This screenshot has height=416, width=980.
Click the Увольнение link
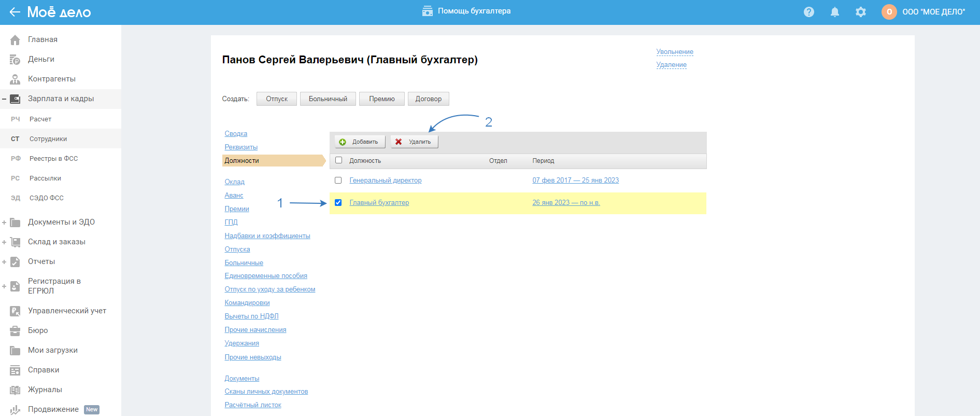click(675, 52)
